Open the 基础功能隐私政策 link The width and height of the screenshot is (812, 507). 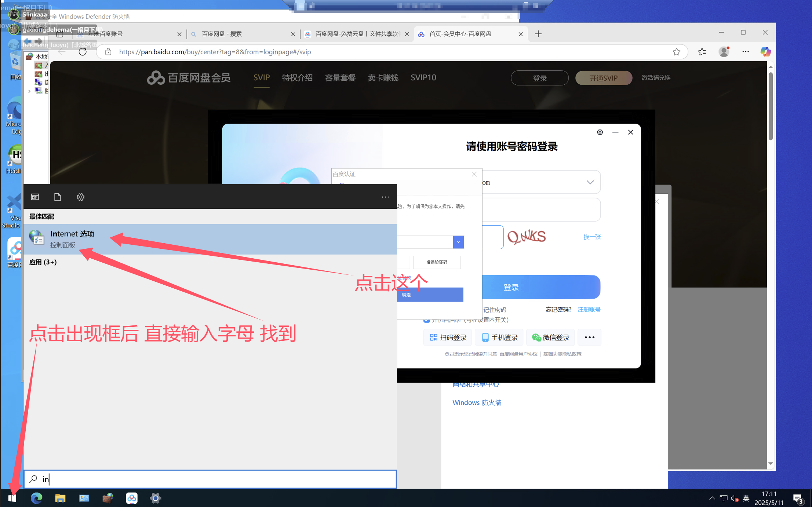[x=562, y=354]
